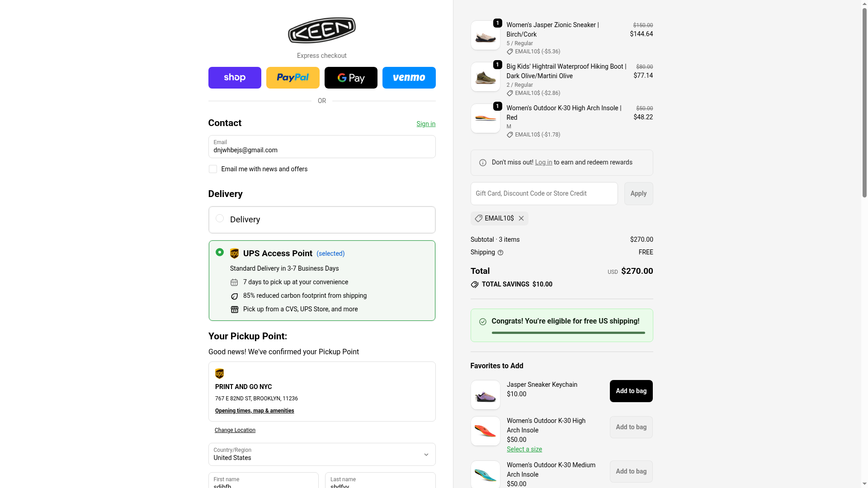
Task: Click the gift card or discount code field
Action: 544,193
